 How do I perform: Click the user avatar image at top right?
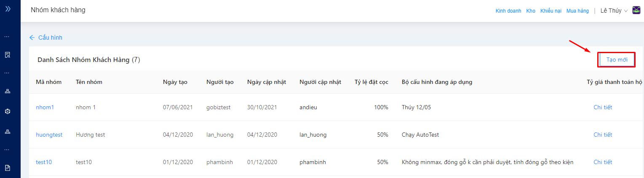tap(636, 11)
